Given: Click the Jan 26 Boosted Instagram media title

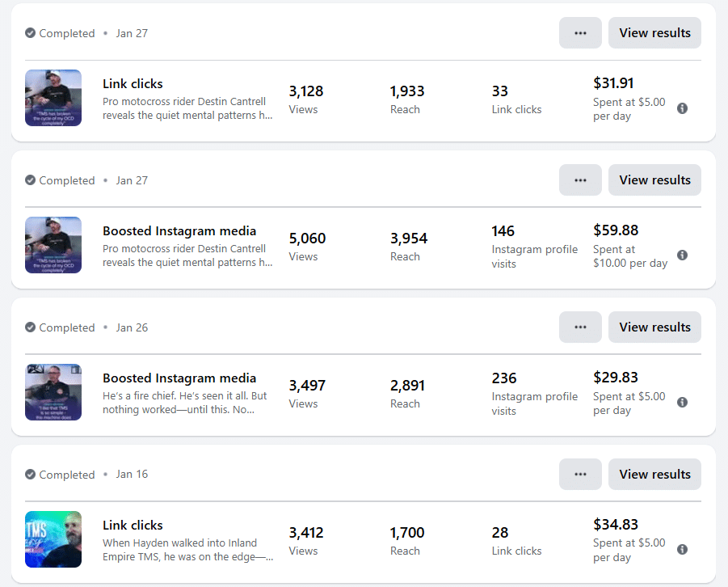Looking at the screenshot, I should click(179, 378).
